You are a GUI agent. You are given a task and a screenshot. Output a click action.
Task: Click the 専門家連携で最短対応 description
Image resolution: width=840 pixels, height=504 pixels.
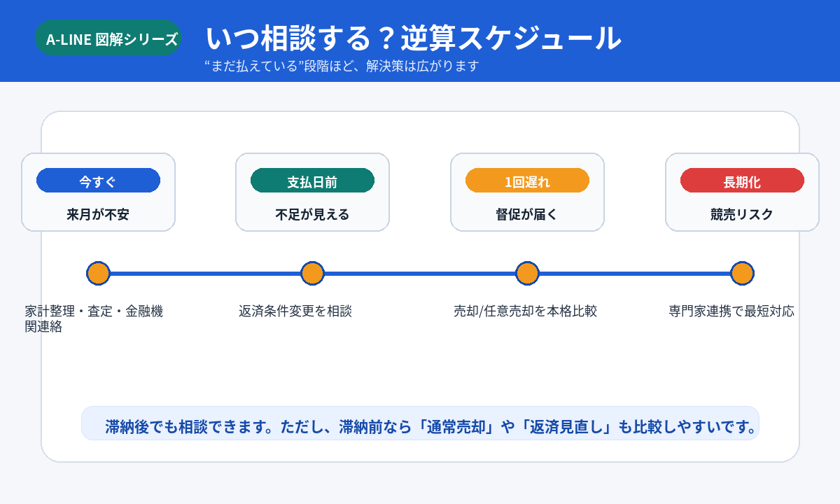click(x=731, y=311)
